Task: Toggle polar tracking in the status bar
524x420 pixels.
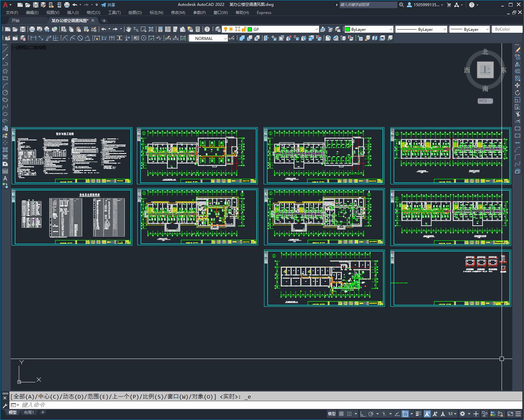Action: (x=371, y=414)
